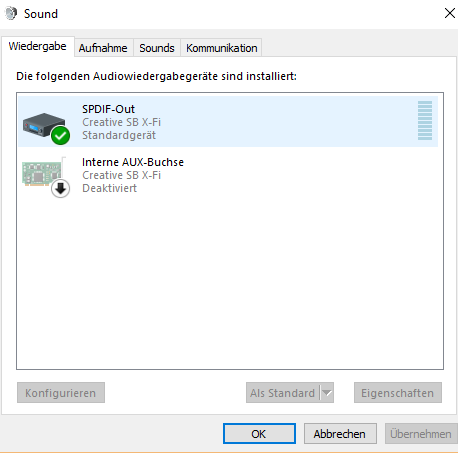
Task: Click the Konfigurieren button
Action: pyautogui.click(x=61, y=393)
